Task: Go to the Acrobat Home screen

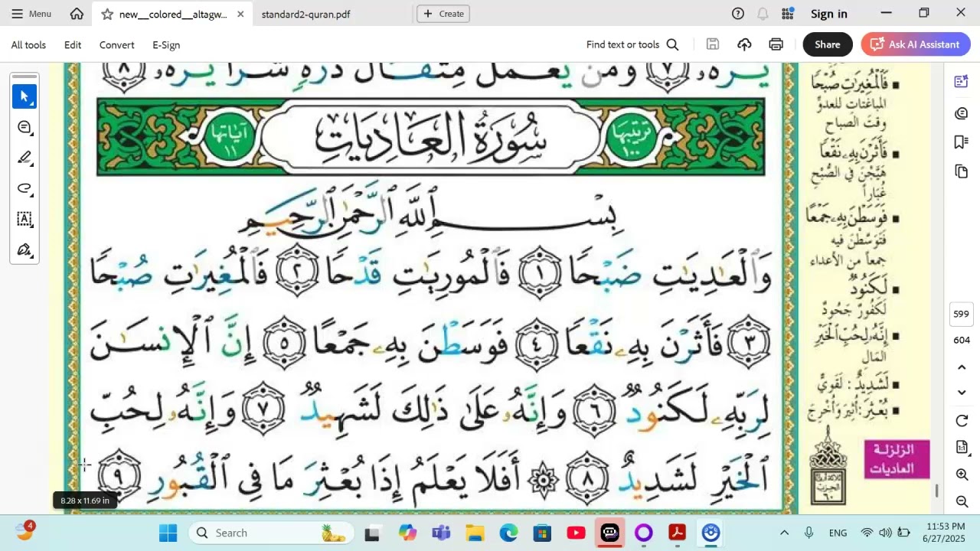Action: point(77,14)
